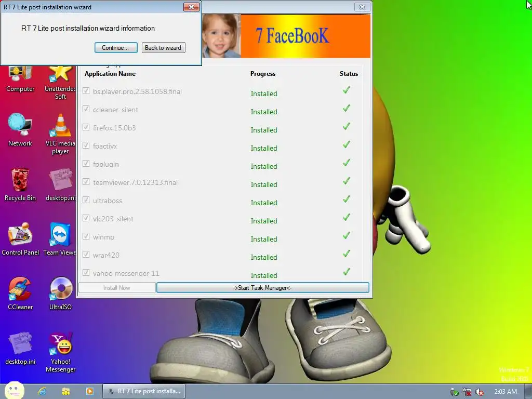Click the Continue... button
This screenshot has width=532, height=399.
pos(116,47)
